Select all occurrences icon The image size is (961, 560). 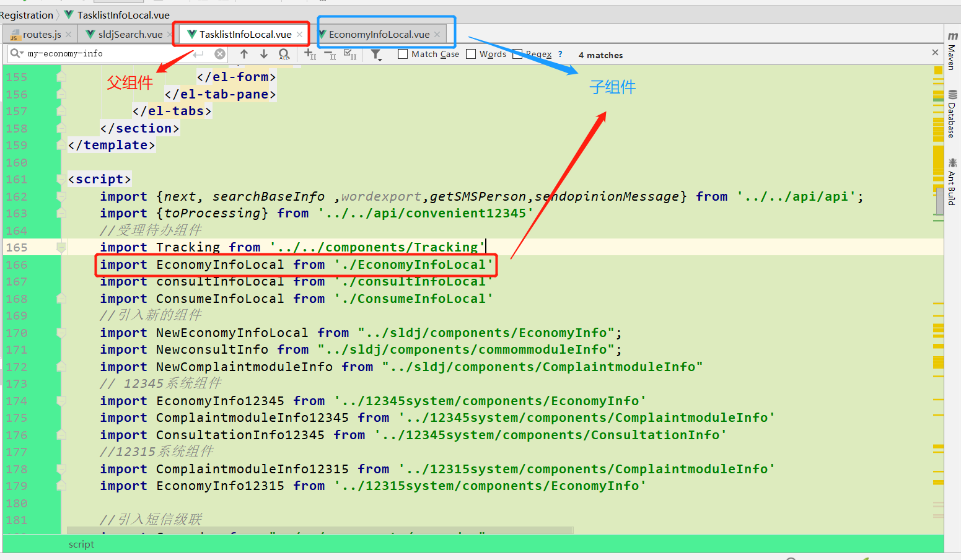click(x=350, y=55)
